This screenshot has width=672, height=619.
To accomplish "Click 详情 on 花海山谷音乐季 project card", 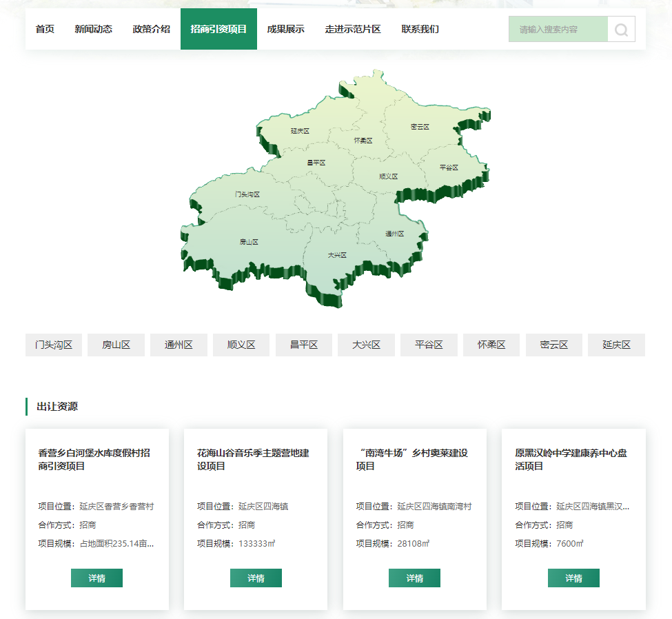I will [255, 578].
